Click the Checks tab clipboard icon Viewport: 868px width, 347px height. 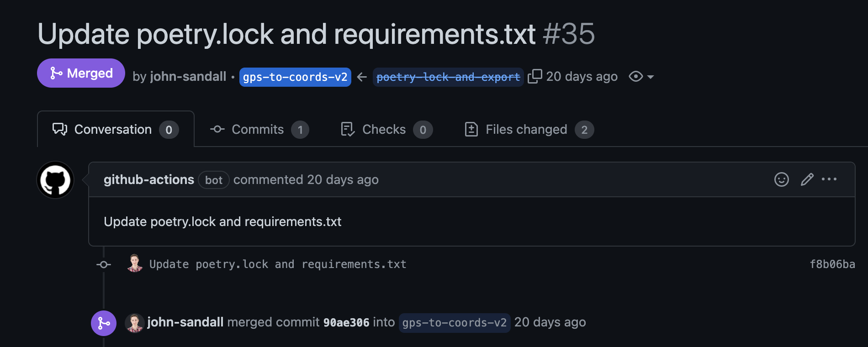(348, 129)
